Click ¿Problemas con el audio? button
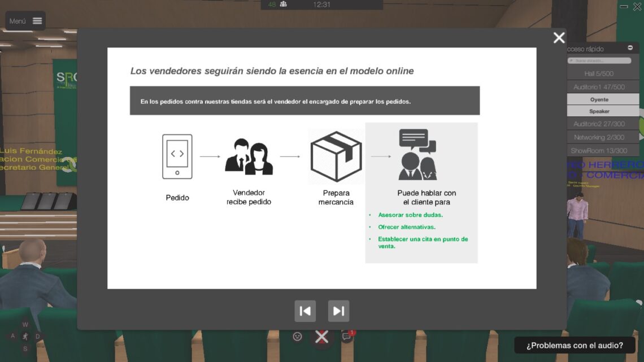This screenshot has width=644, height=362. 575,346
